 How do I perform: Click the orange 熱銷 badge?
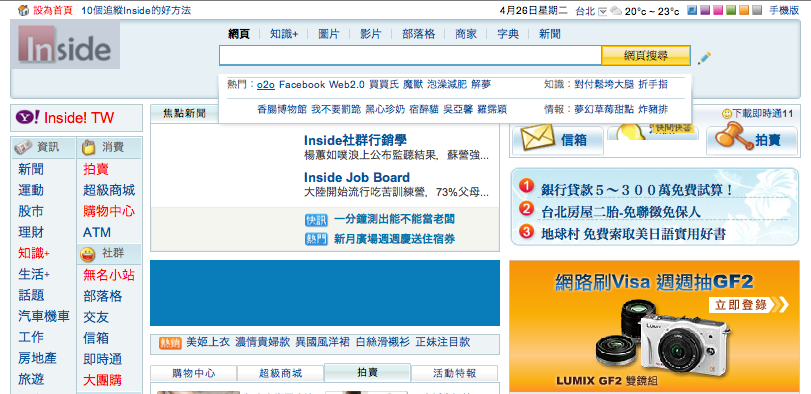pyautogui.click(x=170, y=342)
